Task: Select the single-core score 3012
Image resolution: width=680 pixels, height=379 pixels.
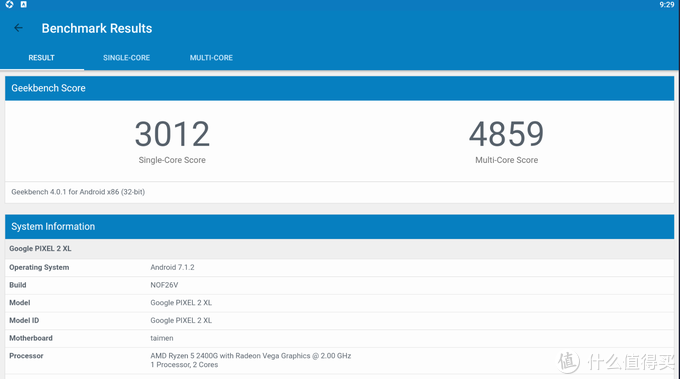Action: (x=172, y=134)
